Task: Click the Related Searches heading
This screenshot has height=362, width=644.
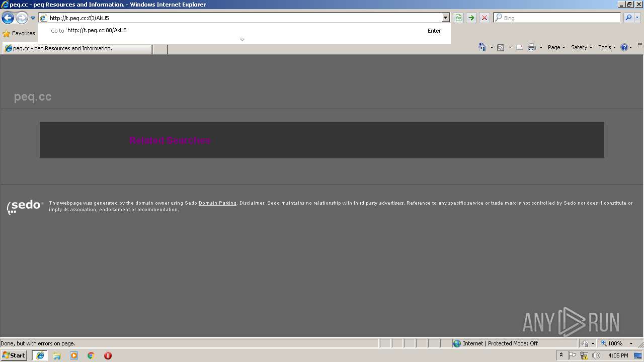Action: 170,140
